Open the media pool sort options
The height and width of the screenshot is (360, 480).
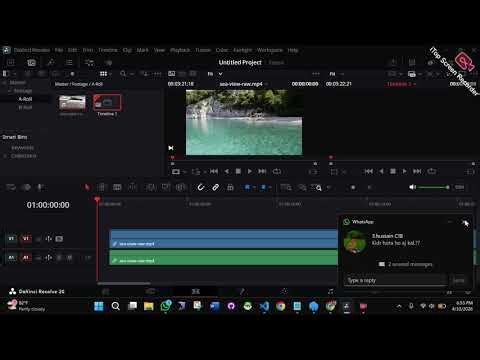145,74
